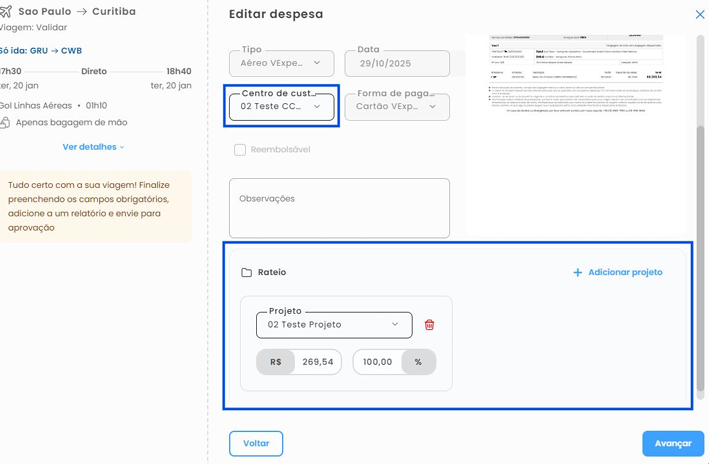Enable the Reembolsável checkbox
The image size is (709, 464).
240,150
